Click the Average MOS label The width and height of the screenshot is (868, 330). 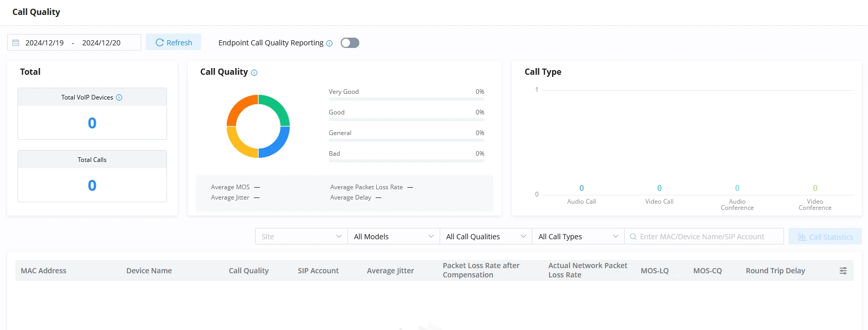(230, 187)
